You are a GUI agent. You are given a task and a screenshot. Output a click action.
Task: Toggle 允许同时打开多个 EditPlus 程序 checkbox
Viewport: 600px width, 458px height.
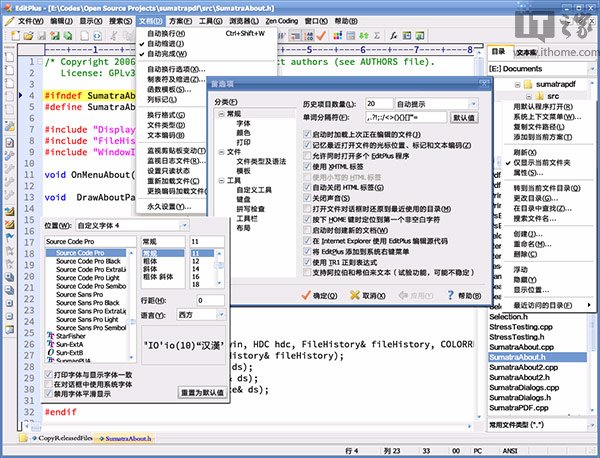coord(307,156)
